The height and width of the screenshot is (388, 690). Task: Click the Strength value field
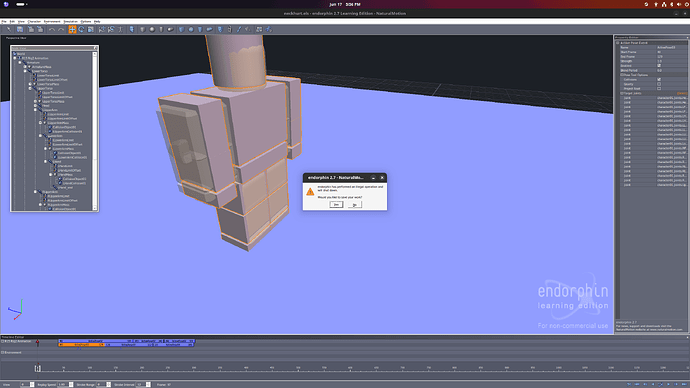(x=672, y=61)
